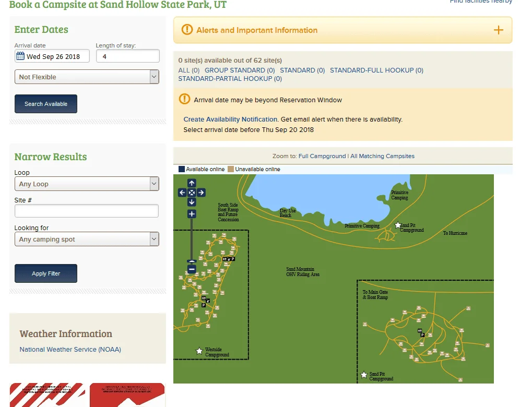
Task: Select the STANDARD-FULL HOOKUP (0) filter
Action: pos(376,70)
